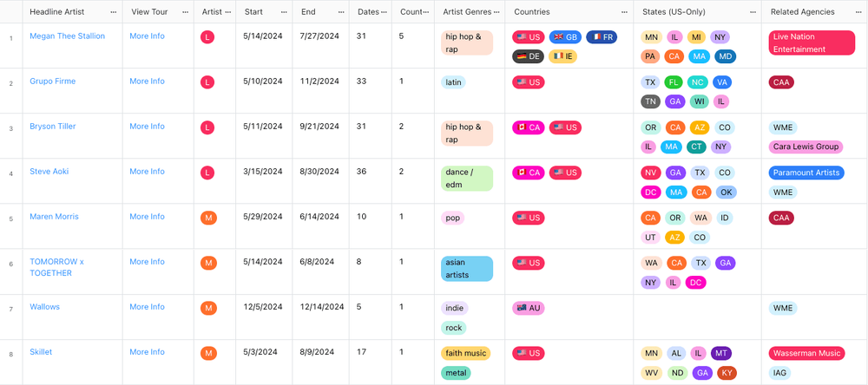This screenshot has width=868, height=385.
Task: Select pop genre tag in Maren Morris row
Action: tap(453, 218)
